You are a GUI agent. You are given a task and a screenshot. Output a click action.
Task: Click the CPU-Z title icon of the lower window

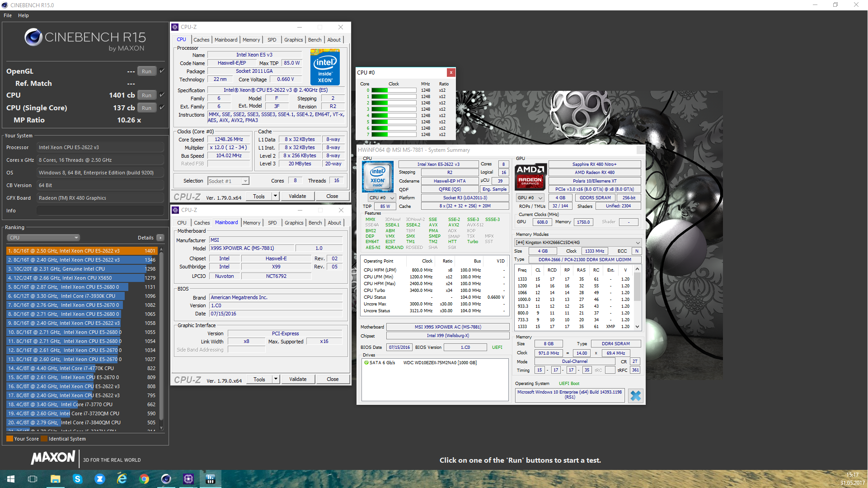coord(175,210)
